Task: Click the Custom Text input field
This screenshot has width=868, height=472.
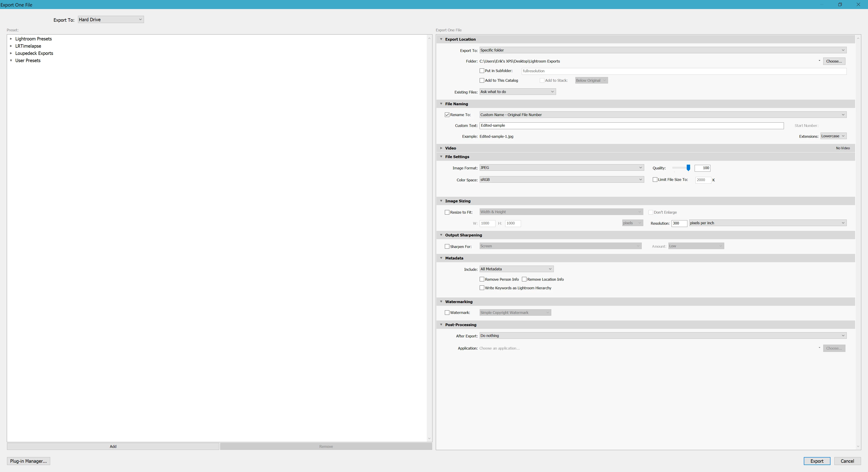Action: pos(631,126)
